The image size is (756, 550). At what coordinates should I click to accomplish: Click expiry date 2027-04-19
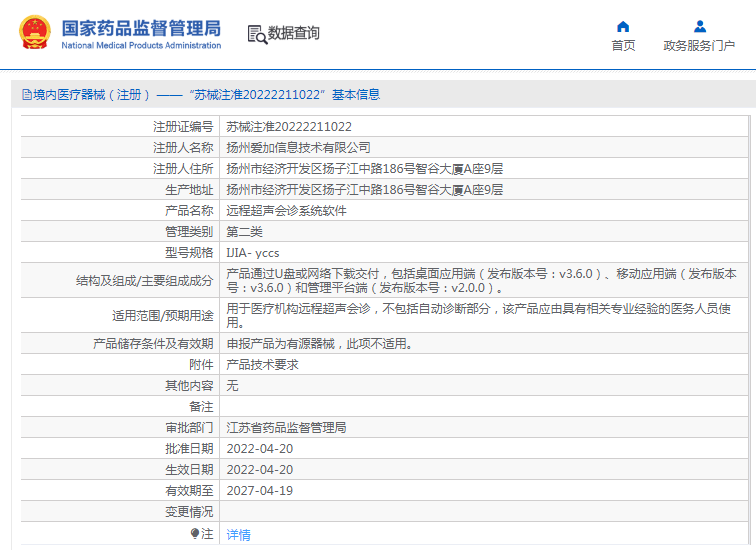pos(260,491)
